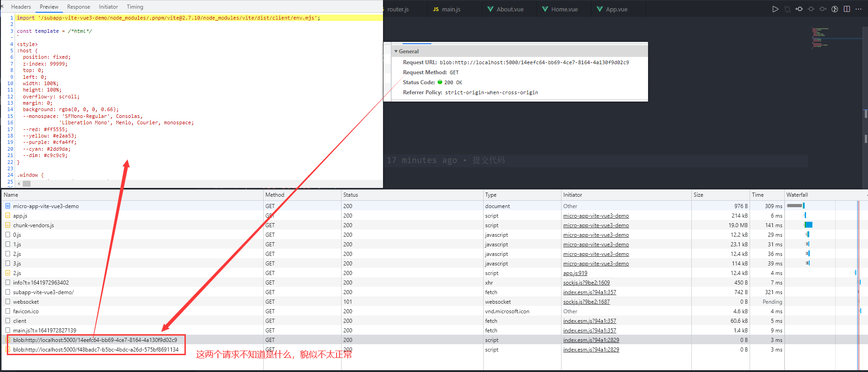This screenshot has width=868, height=372.
Task: Click the preview pane horizontal scrollbar thumb
Action: pos(27,183)
